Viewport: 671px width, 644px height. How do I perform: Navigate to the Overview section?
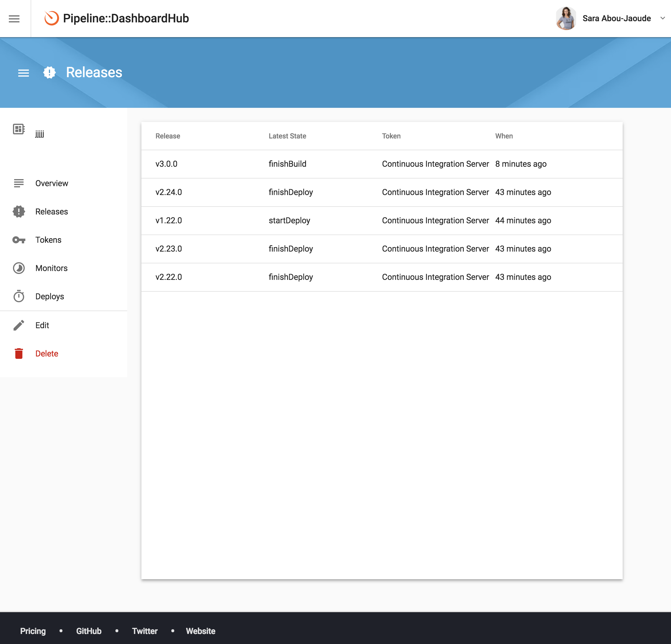click(x=52, y=183)
